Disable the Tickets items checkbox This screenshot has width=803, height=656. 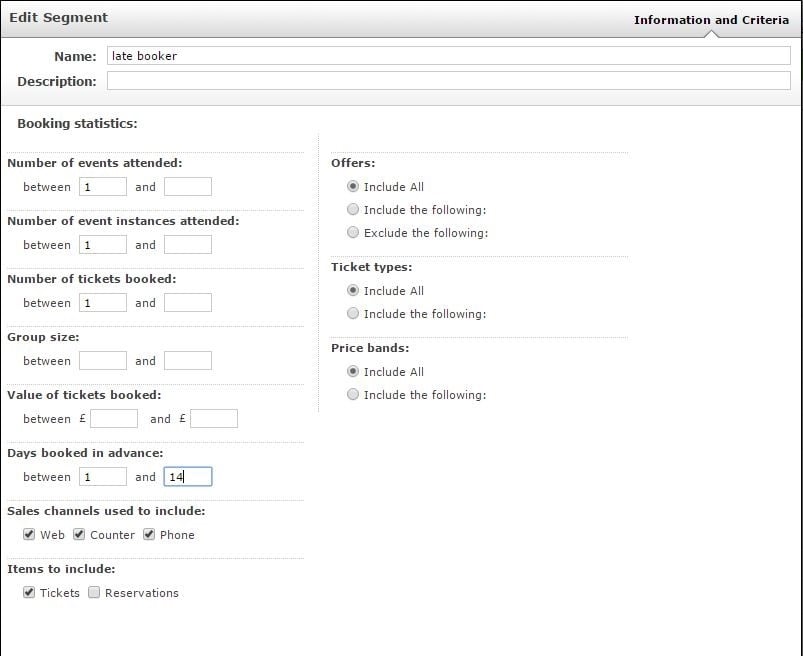pos(29,592)
